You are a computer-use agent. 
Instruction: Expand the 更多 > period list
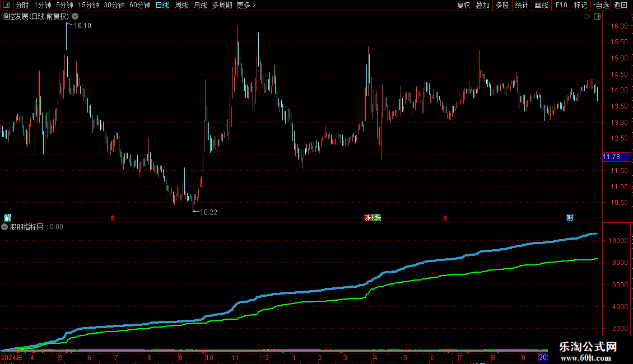tap(246, 5)
